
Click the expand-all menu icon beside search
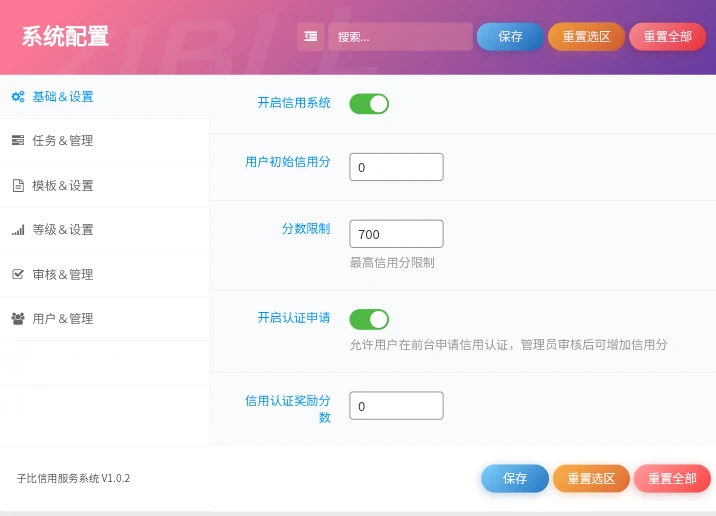tap(311, 37)
